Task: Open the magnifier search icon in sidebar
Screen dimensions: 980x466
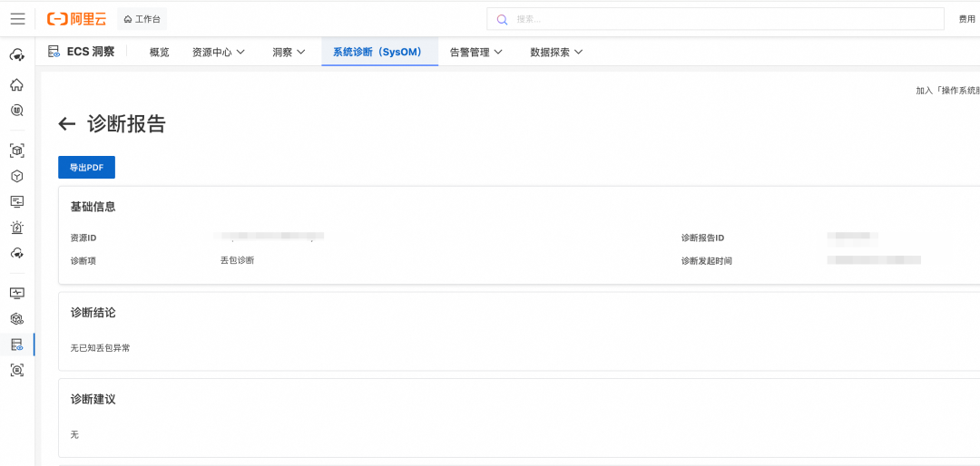Action: [17, 111]
